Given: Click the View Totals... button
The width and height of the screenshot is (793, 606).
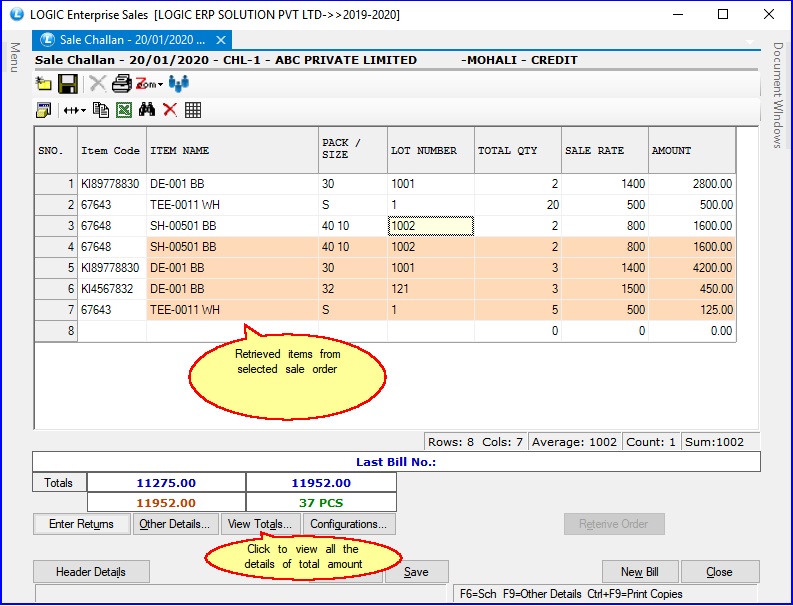Looking at the screenshot, I should 260,524.
